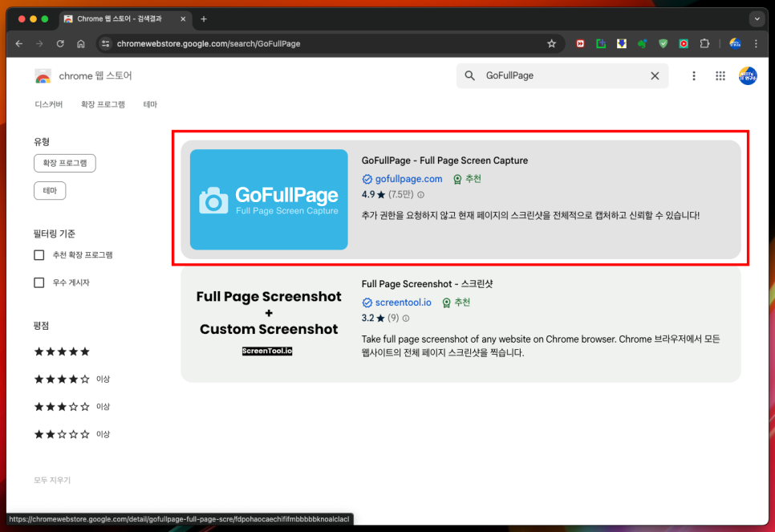Open the gofullpage.com publisher link

point(408,179)
